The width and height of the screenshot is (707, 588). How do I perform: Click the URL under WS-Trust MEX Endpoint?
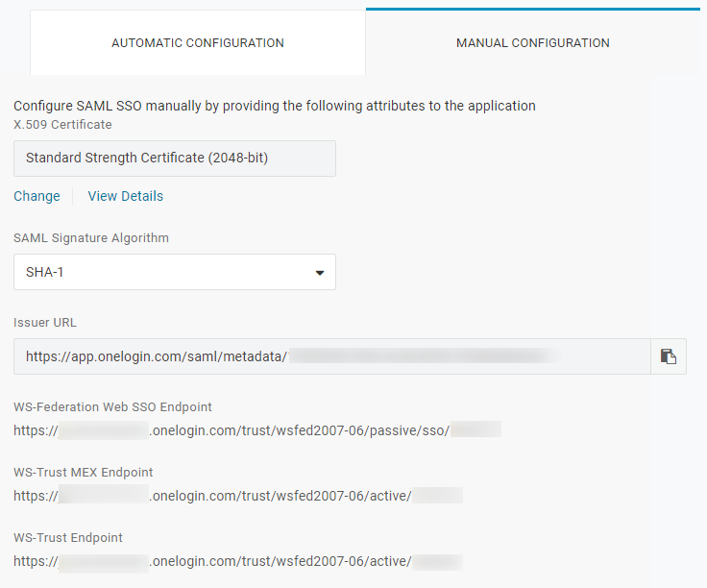pyautogui.click(x=238, y=496)
